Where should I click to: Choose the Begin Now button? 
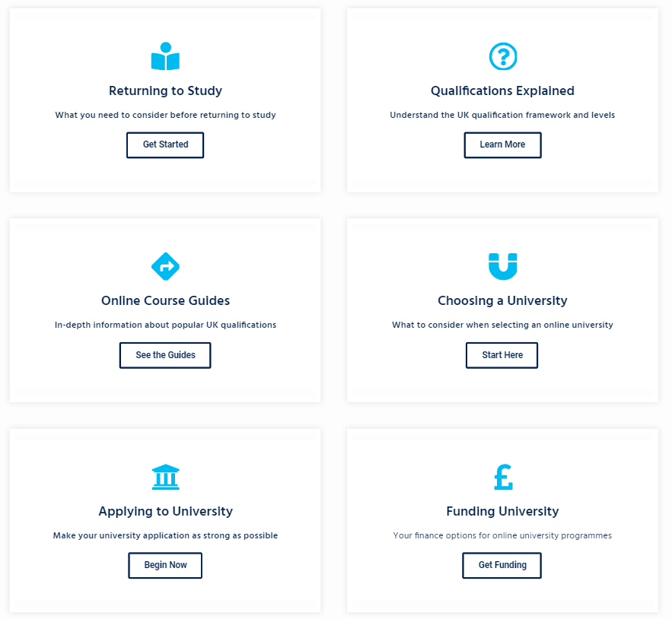click(165, 566)
